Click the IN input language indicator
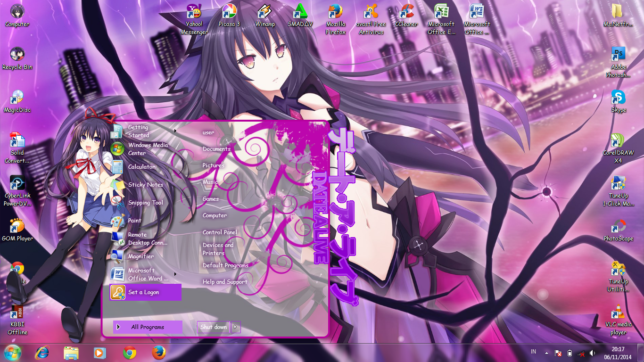 [x=534, y=352]
